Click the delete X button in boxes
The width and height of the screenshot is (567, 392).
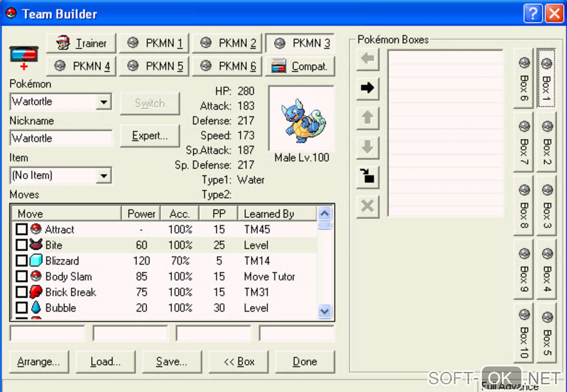click(x=367, y=207)
